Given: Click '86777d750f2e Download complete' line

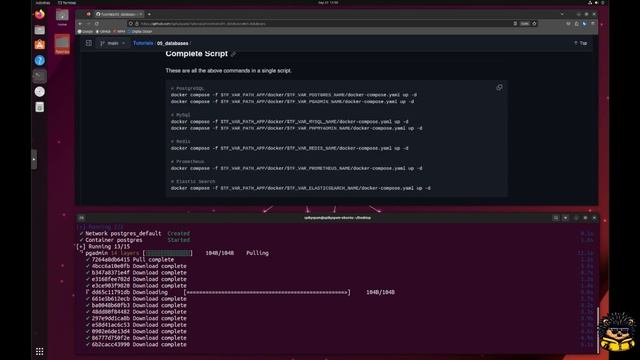Looking at the screenshot, I should (x=136, y=338).
